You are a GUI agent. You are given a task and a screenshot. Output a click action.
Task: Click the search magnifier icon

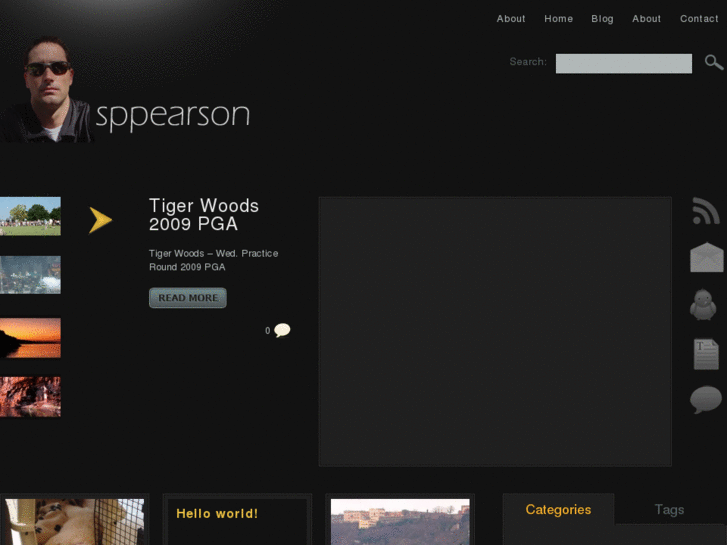(714, 62)
